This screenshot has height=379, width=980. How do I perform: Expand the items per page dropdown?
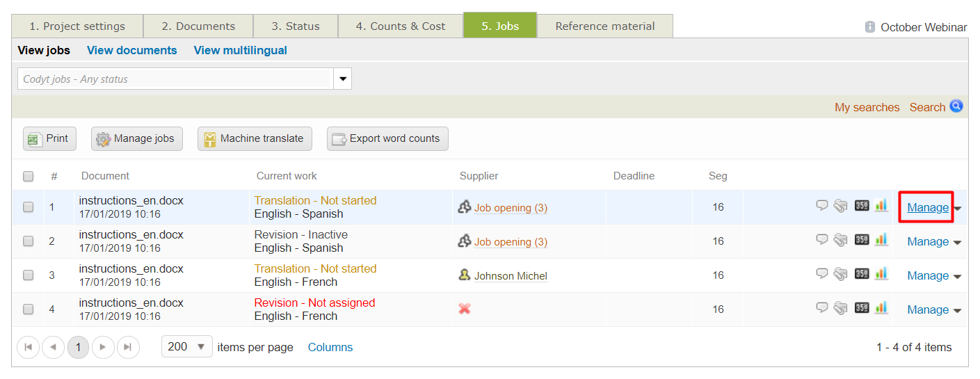(200, 346)
